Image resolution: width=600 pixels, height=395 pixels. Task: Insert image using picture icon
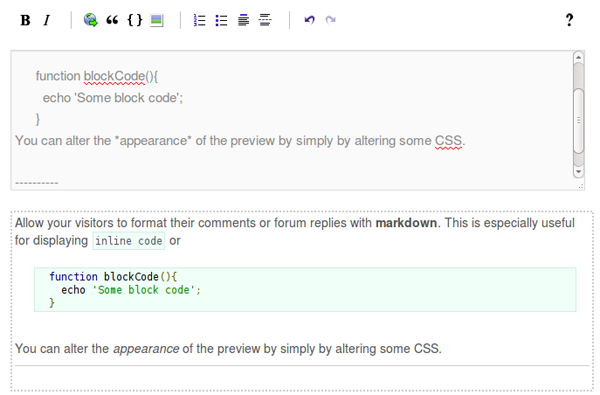click(157, 20)
